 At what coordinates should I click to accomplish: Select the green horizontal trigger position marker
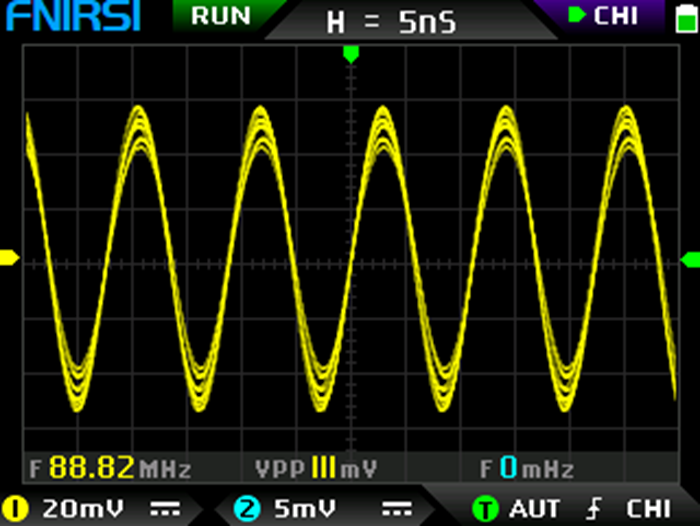pos(350,54)
